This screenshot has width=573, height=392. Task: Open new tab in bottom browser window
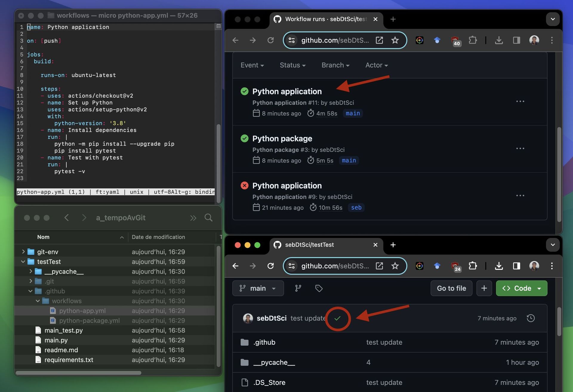pyautogui.click(x=393, y=245)
